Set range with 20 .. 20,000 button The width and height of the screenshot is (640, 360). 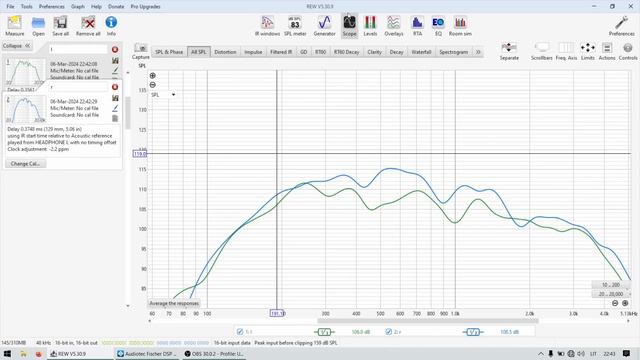point(611,294)
